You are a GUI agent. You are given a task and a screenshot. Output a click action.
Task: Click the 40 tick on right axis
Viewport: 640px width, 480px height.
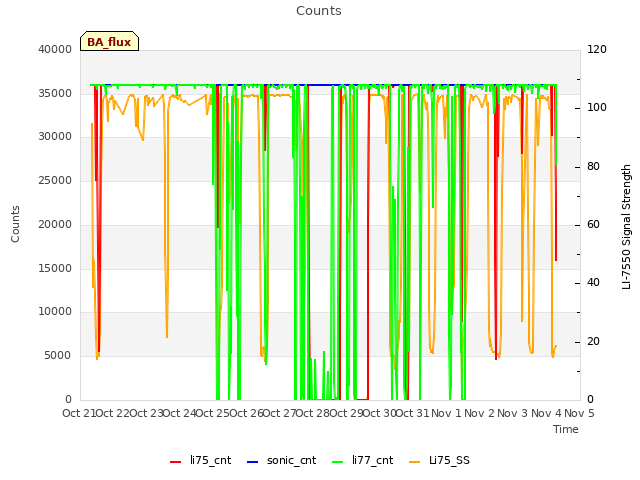click(x=593, y=282)
